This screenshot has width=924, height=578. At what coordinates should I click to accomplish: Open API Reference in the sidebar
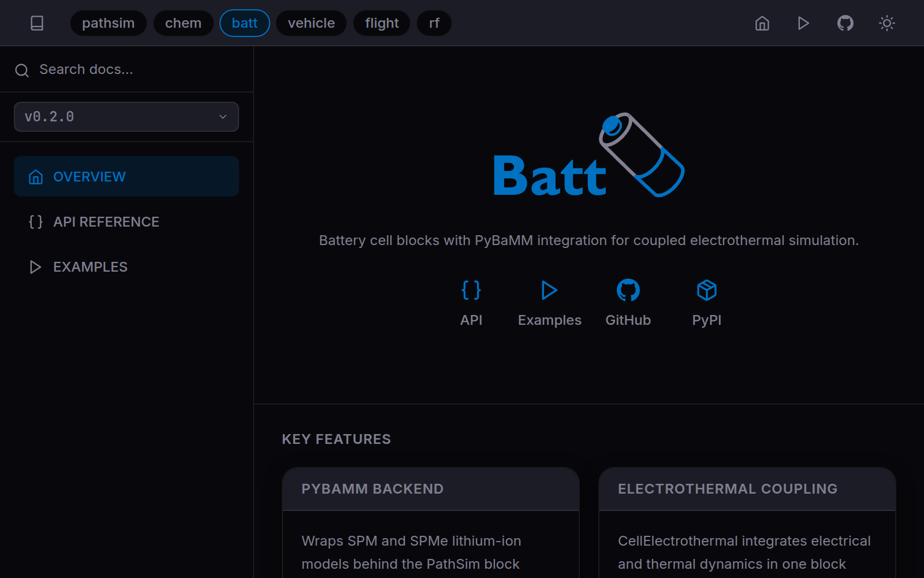(x=126, y=221)
